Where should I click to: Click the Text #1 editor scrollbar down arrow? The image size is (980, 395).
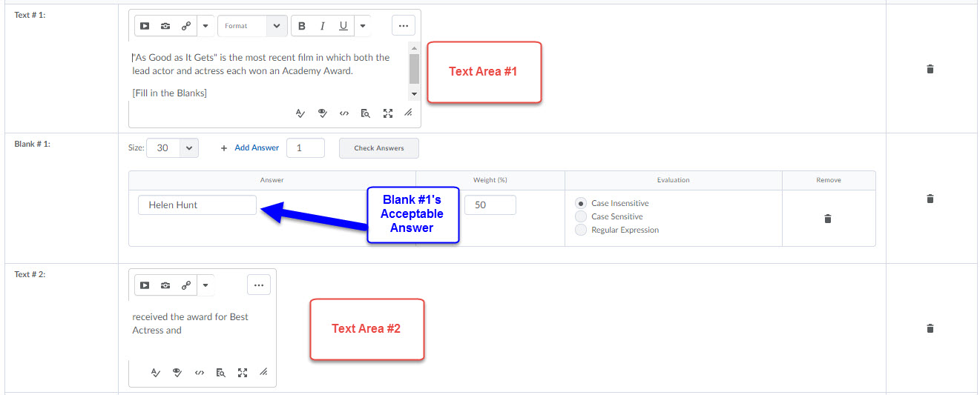[x=414, y=94]
